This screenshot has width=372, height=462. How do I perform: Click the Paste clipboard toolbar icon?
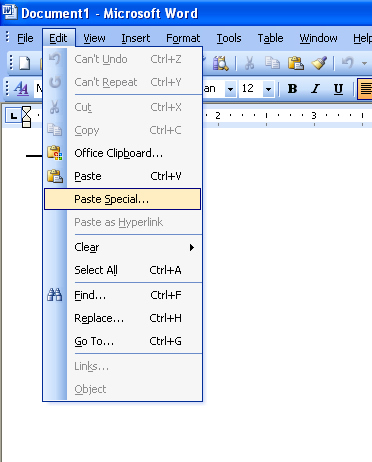pos(296,63)
